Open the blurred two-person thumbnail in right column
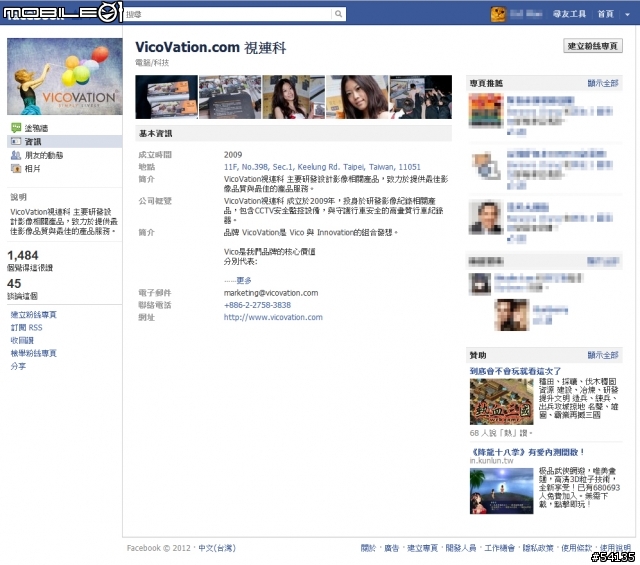This screenshot has width=640, height=565. point(512,315)
